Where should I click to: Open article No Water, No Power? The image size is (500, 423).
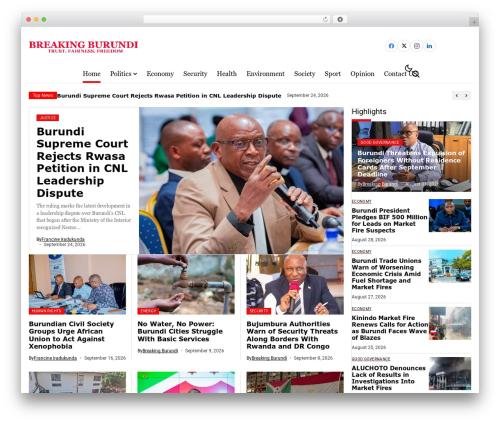point(180,331)
